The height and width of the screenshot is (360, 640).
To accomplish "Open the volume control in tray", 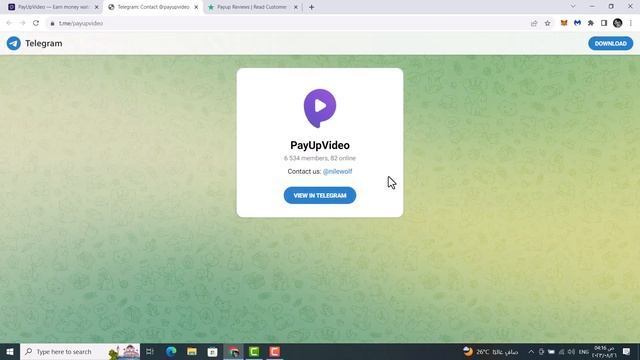I will [571, 351].
